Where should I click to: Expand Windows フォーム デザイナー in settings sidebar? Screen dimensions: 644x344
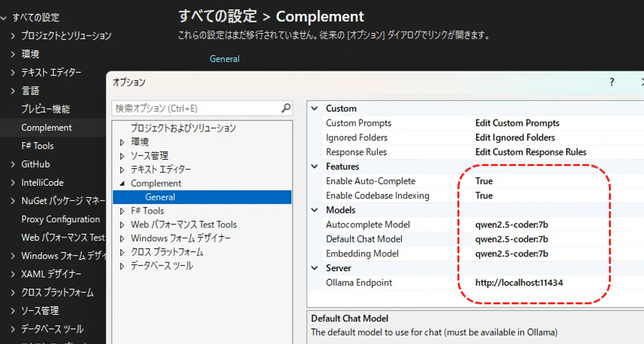13,256
